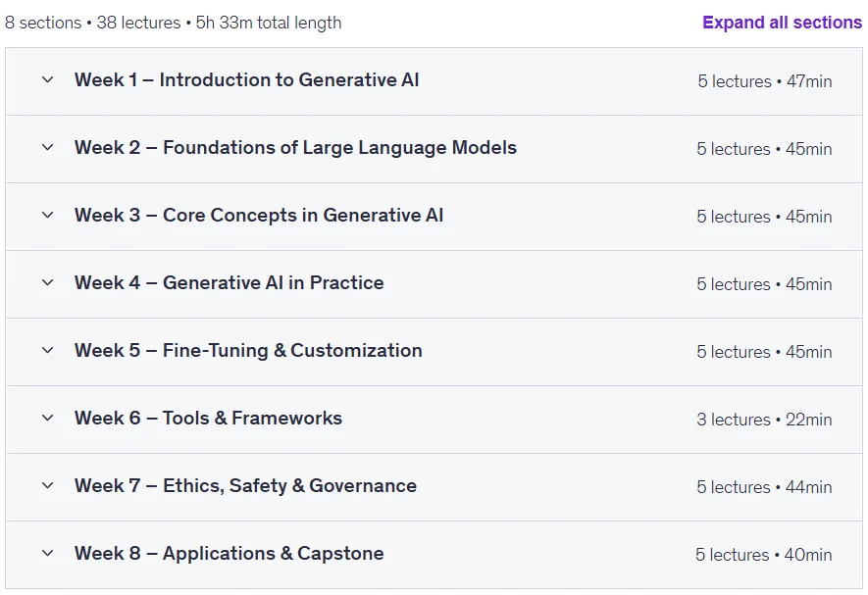Open Tools & Frameworks section title
This screenshot has width=868, height=595.
click(252, 418)
